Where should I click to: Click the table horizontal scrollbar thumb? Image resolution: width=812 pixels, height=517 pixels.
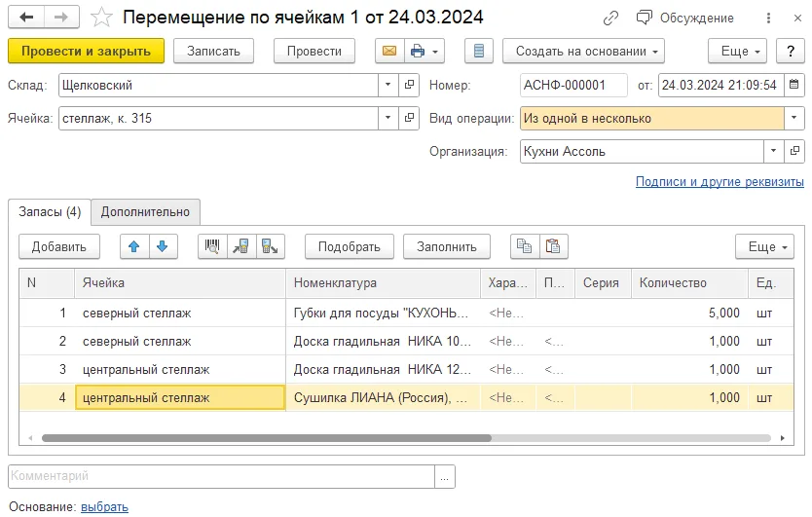[266, 438]
